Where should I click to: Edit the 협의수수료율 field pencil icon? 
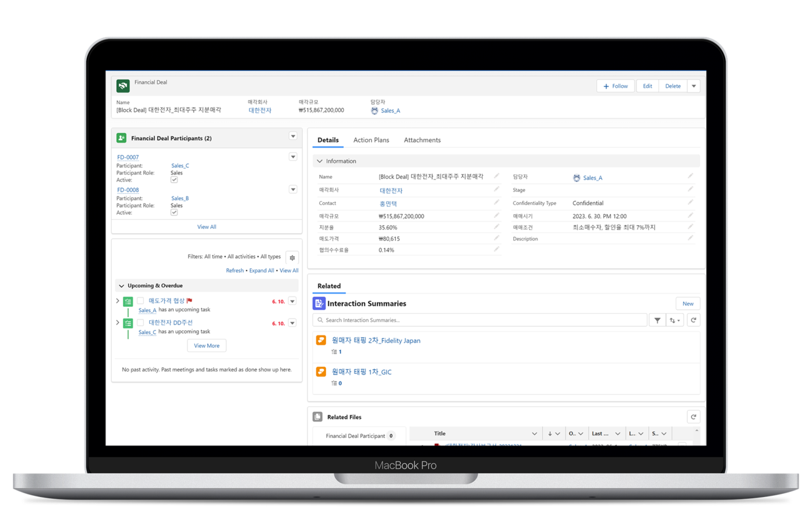(x=497, y=250)
